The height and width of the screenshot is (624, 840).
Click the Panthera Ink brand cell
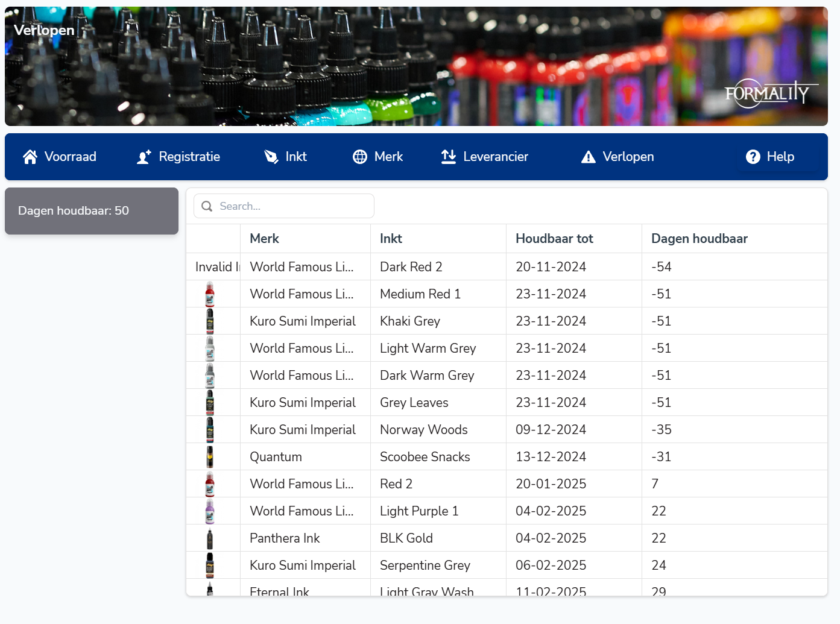306,538
